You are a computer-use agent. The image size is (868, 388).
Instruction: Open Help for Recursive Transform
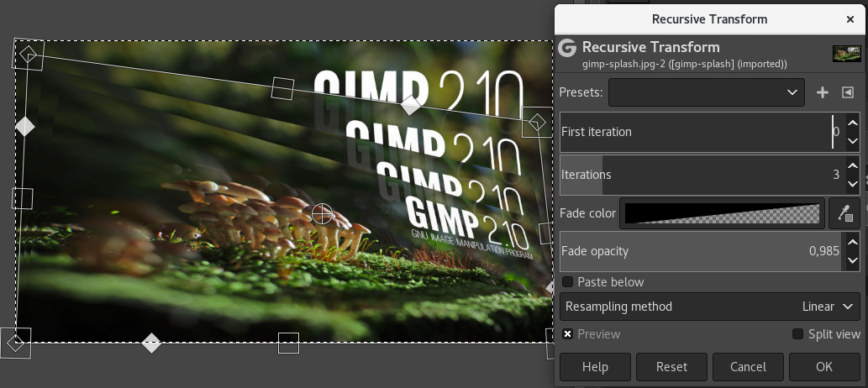pos(595,367)
